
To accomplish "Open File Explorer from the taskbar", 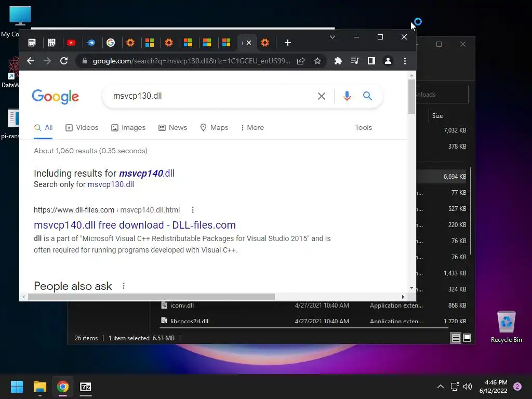I will point(39,387).
